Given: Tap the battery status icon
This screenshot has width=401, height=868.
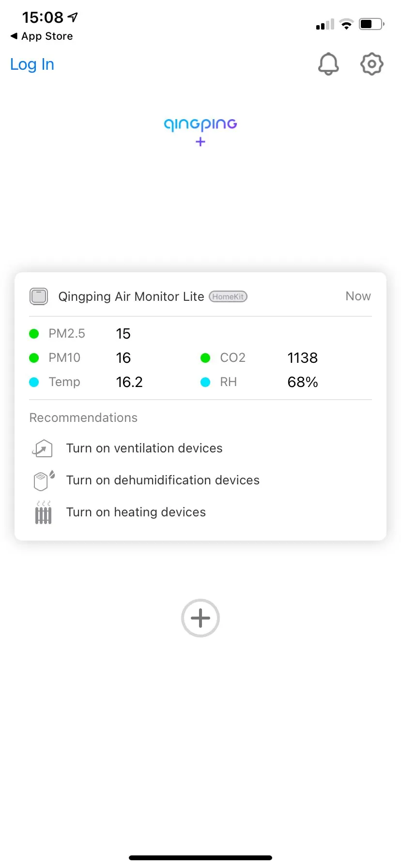Looking at the screenshot, I should click(x=371, y=24).
